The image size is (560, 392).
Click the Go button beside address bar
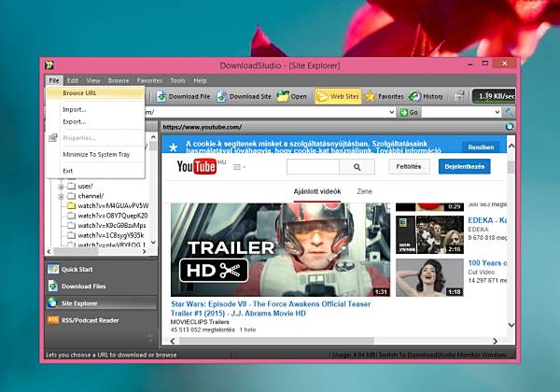point(409,112)
